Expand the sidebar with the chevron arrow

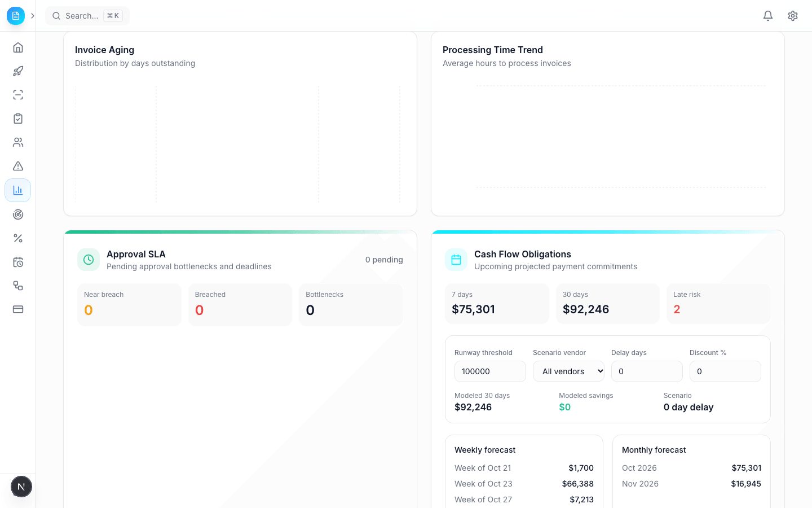[x=33, y=16]
